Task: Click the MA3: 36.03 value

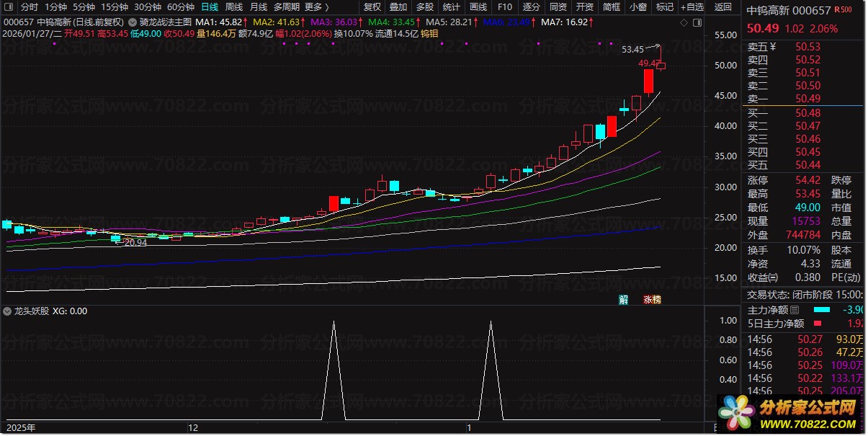Action: pos(334,22)
